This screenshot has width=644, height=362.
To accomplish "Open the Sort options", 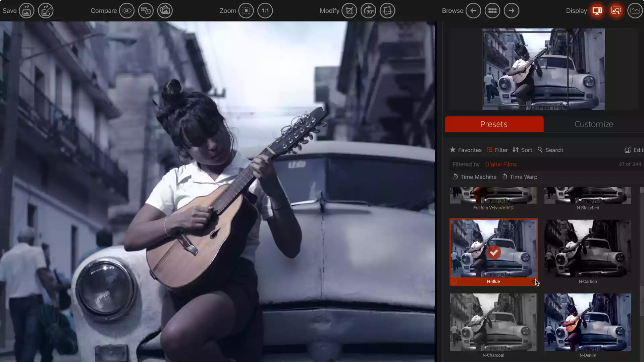I will [522, 150].
